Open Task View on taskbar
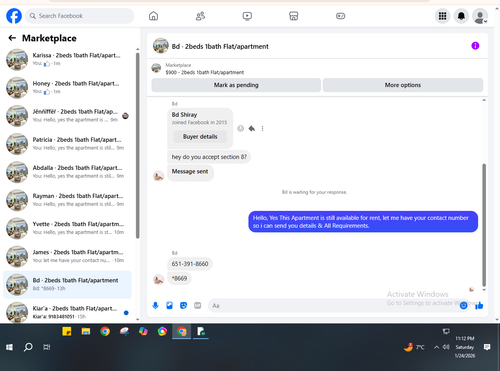 tap(47, 347)
